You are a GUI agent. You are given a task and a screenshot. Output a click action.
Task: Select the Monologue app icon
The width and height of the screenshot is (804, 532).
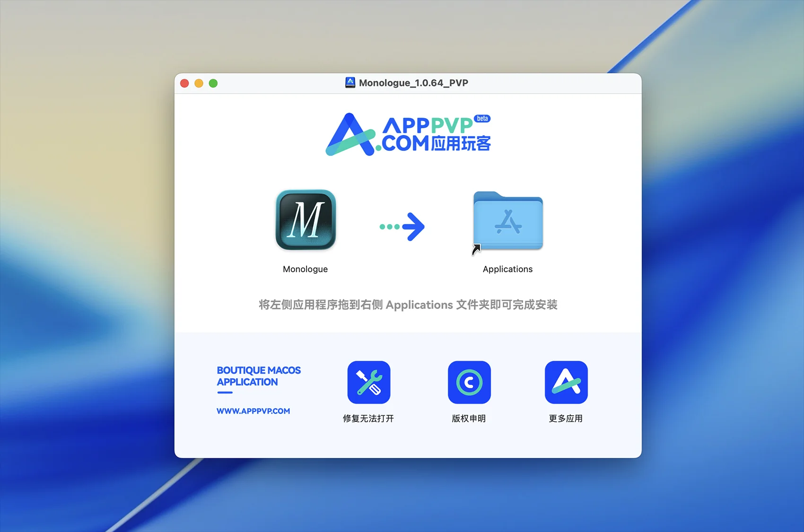306,220
